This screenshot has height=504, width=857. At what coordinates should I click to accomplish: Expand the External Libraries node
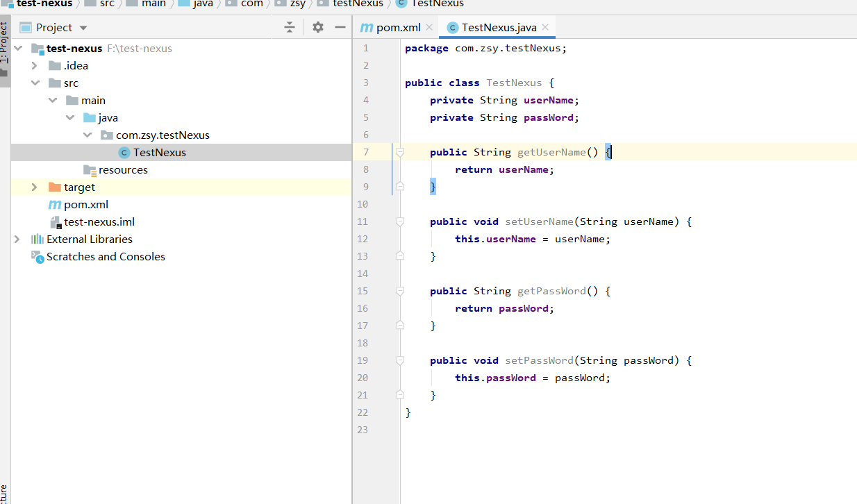click(17, 239)
